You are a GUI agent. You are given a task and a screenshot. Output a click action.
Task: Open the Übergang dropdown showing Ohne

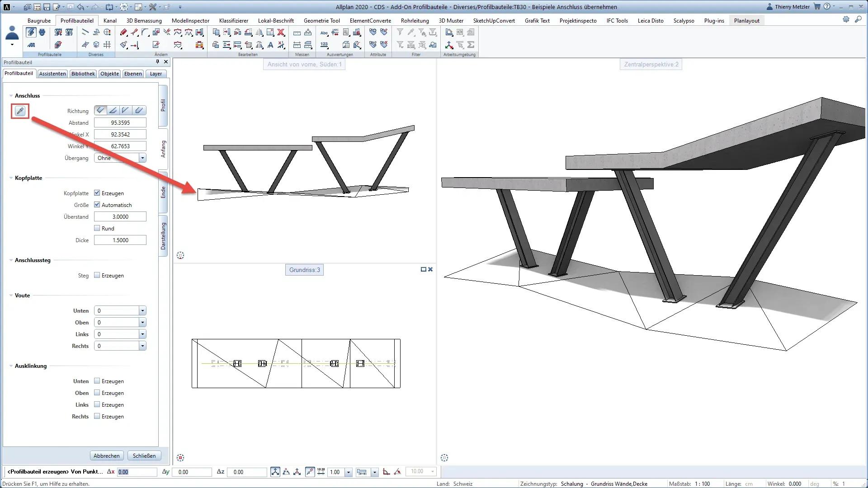tap(143, 158)
